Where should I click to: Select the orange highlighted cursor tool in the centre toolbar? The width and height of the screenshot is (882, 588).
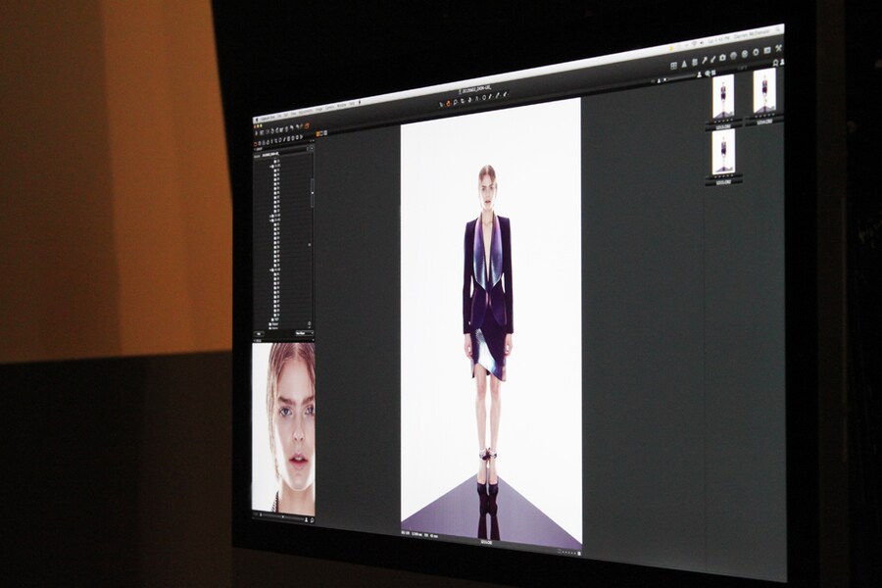(448, 103)
